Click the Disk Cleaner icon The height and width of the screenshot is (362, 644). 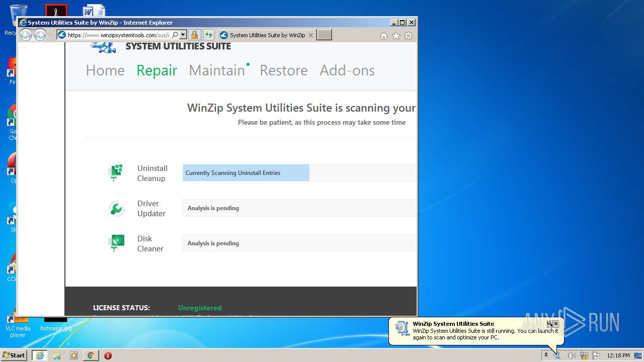pyautogui.click(x=116, y=243)
